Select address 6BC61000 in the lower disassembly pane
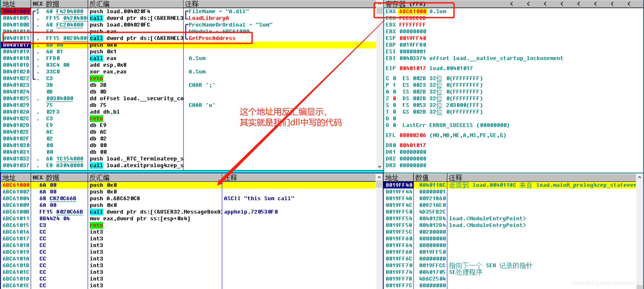Screen dimensions: 644x289 [x=16, y=185]
